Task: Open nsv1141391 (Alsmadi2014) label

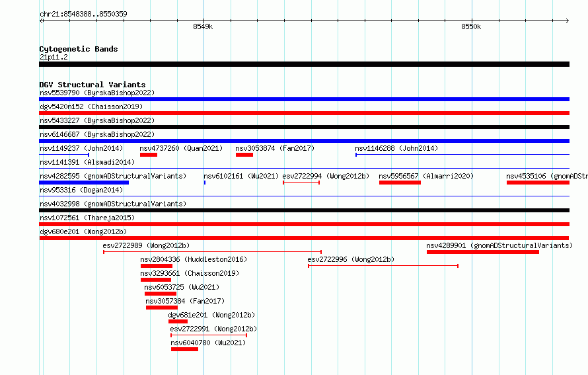Action: pos(87,162)
